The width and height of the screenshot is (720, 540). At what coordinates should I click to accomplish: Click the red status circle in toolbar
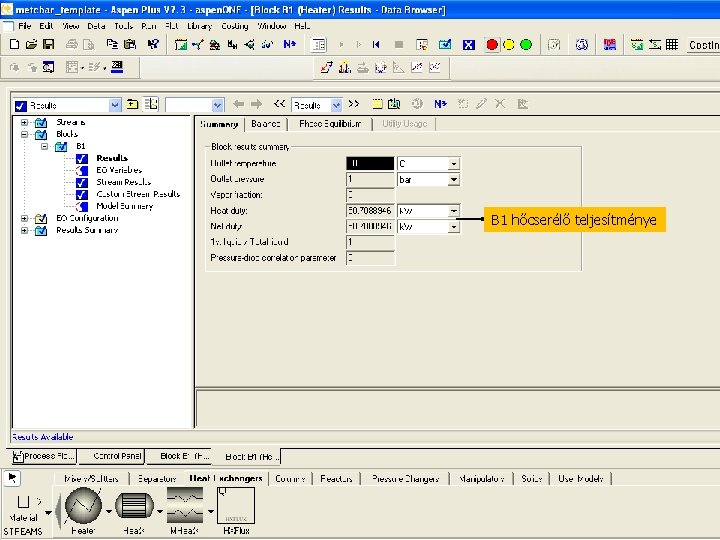pyautogui.click(x=492, y=45)
